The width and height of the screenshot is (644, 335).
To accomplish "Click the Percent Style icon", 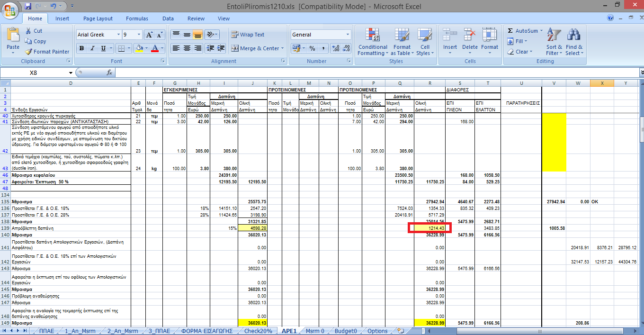I will [x=312, y=48].
